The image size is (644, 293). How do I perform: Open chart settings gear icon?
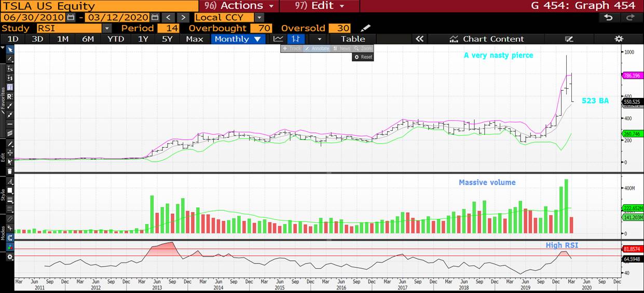pos(618,39)
